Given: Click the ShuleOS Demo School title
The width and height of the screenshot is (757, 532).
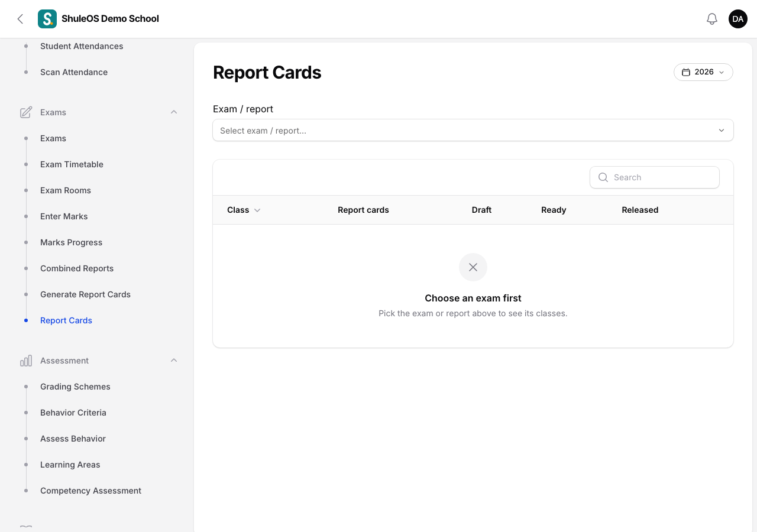Looking at the screenshot, I should click(x=110, y=19).
